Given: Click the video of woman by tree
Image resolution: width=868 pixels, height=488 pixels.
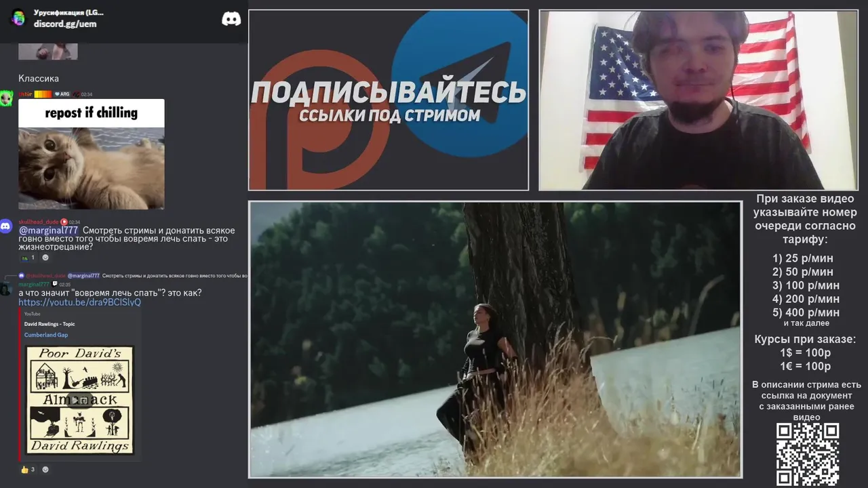Looking at the screenshot, I should (495, 339).
